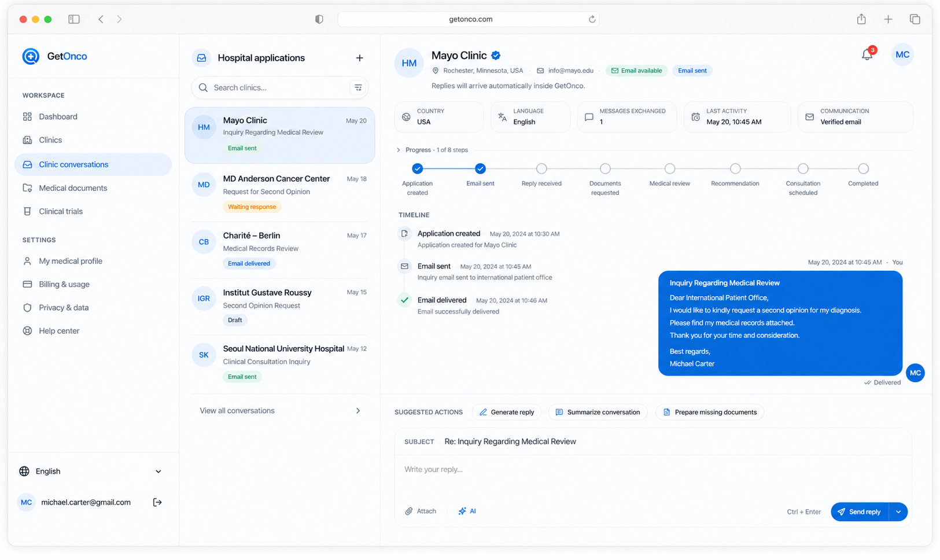Go back with the Safari back arrow
Viewport: 940px width, 560px height.
point(101,19)
